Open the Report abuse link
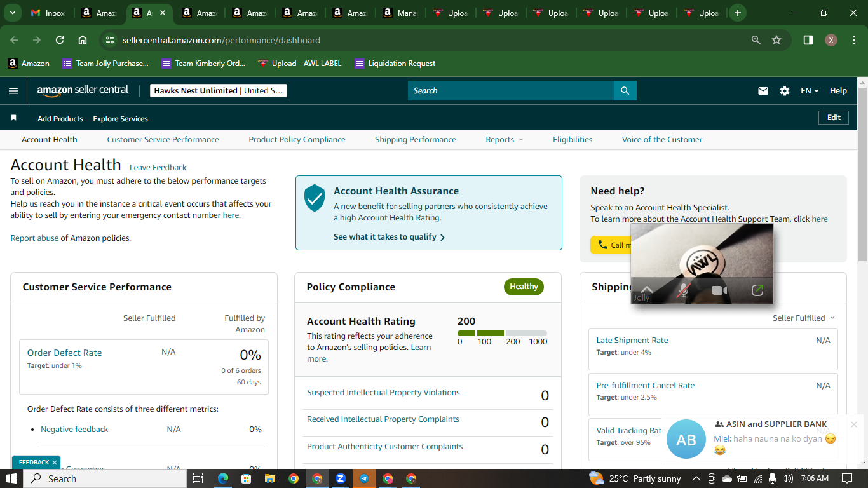The width and height of the screenshot is (868, 488). (x=34, y=238)
